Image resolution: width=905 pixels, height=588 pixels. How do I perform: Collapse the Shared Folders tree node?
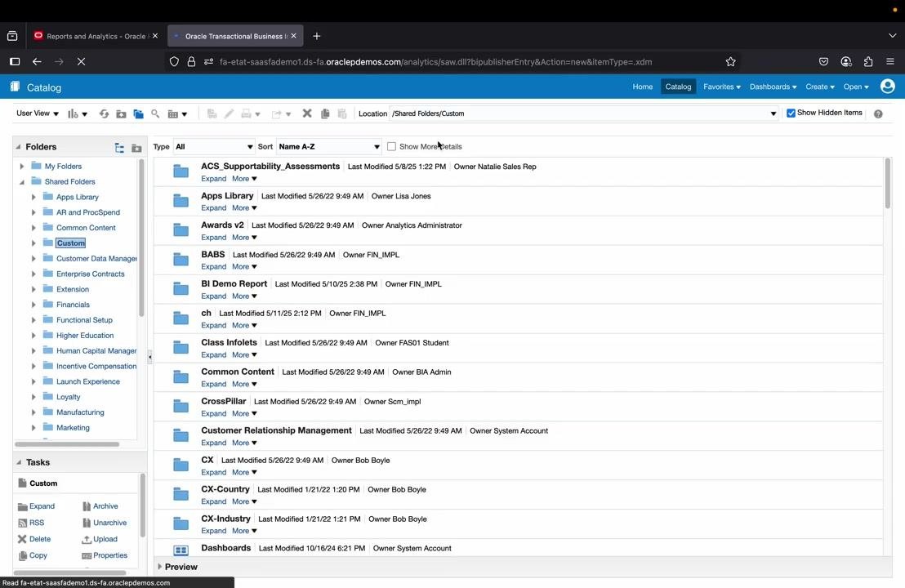click(22, 182)
